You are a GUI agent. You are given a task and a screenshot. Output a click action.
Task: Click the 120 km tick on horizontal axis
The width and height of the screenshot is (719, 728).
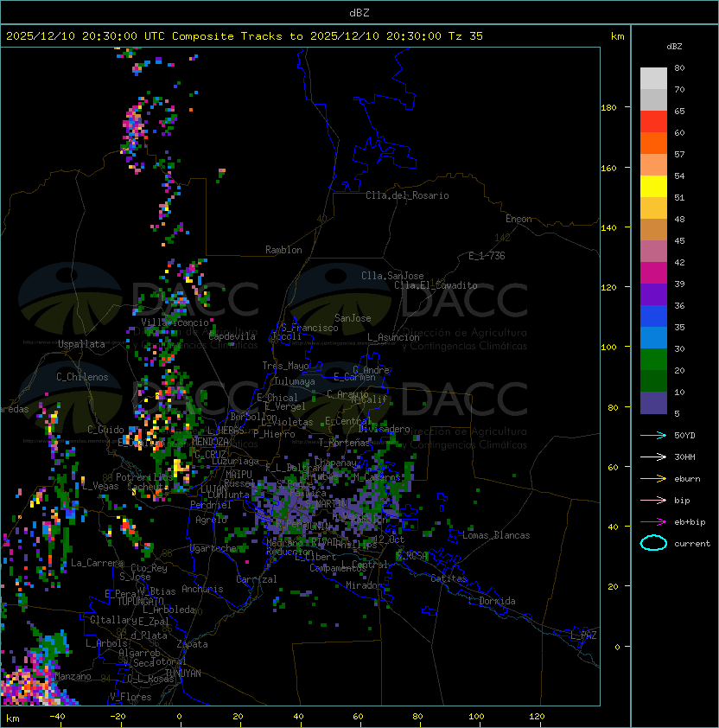click(537, 717)
